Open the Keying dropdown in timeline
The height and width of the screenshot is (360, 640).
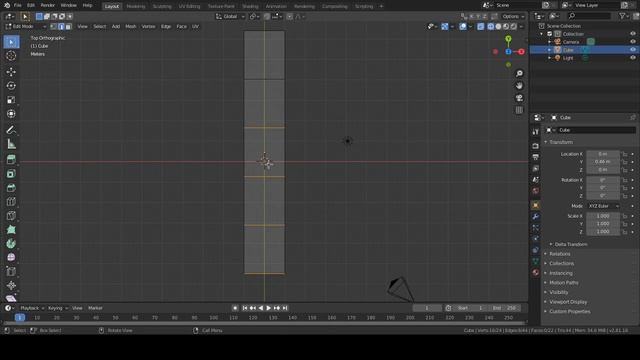point(57,308)
